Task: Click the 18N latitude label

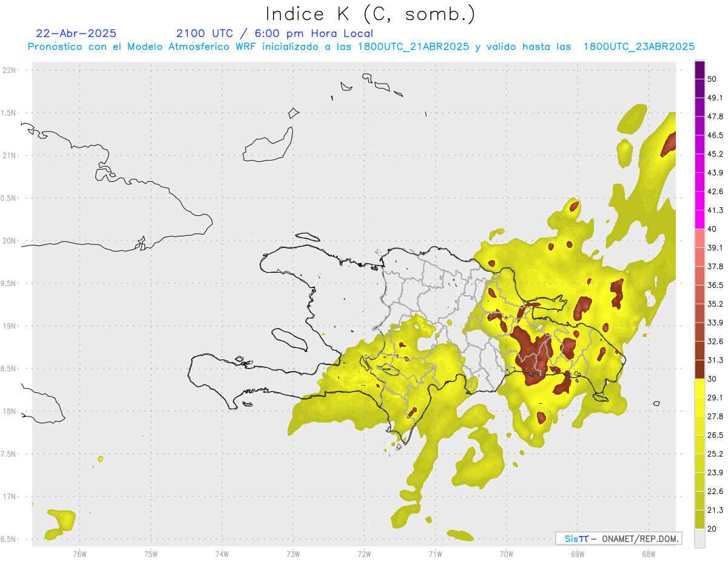Action: pyautogui.click(x=10, y=411)
